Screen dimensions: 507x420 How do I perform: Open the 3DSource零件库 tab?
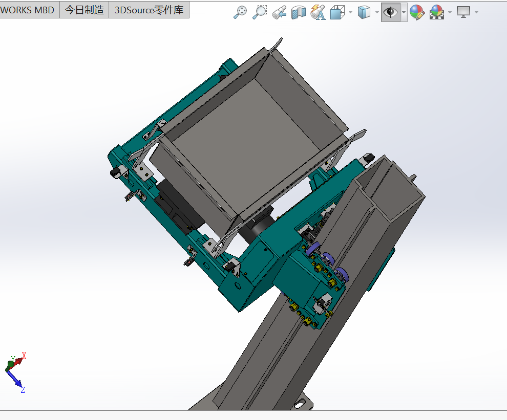tap(149, 10)
